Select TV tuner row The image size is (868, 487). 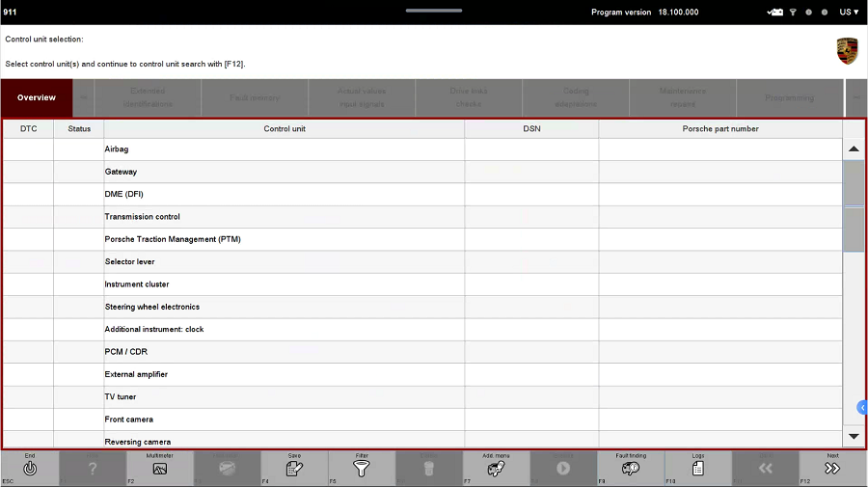point(423,396)
